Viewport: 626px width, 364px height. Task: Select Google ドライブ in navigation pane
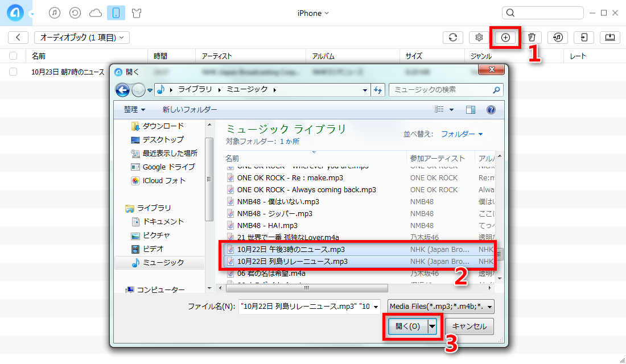point(163,167)
